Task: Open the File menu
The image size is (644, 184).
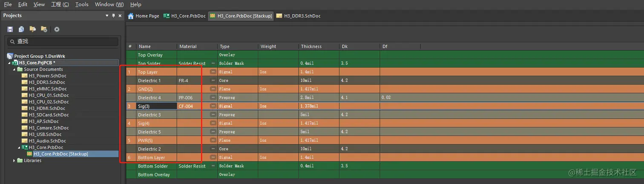Action: [8, 4]
